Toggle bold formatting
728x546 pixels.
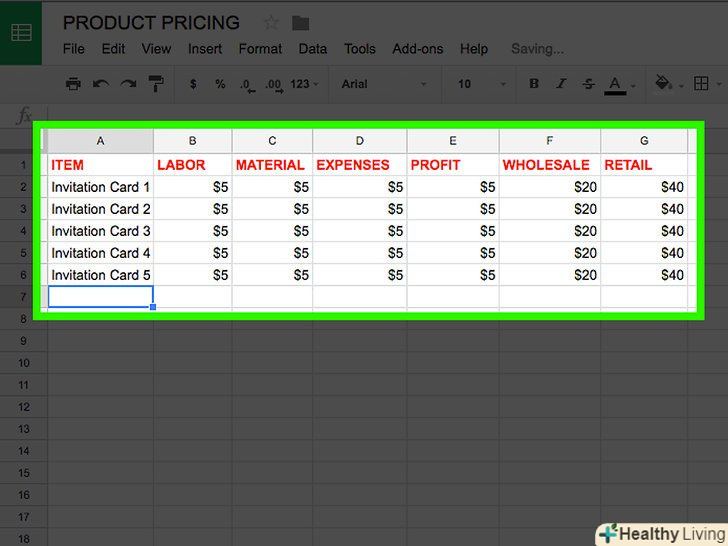534,84
